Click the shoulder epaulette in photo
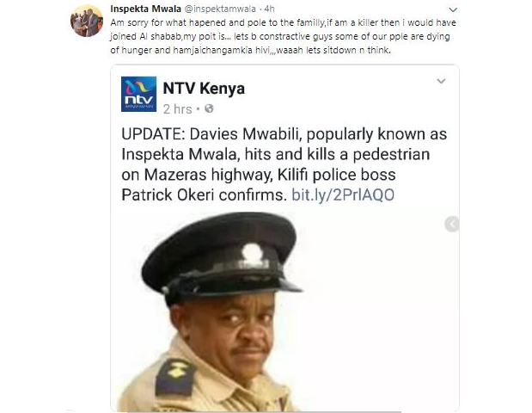This screenshot has width=532, height=413. [175, 376]
